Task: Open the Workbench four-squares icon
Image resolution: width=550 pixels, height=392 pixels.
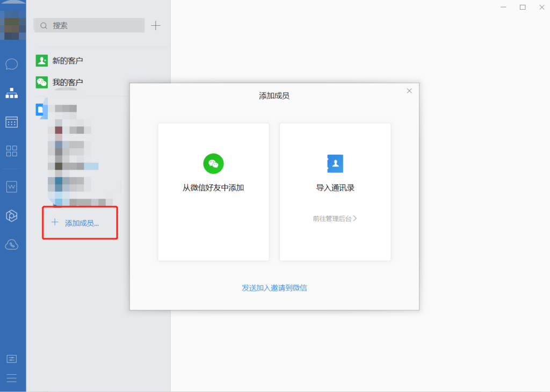Action: tap(12, 151)
